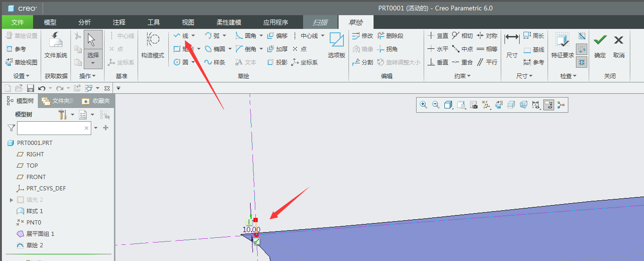Expand the Inspect (检查) group menu
The image size is (644, 261).
568,76
